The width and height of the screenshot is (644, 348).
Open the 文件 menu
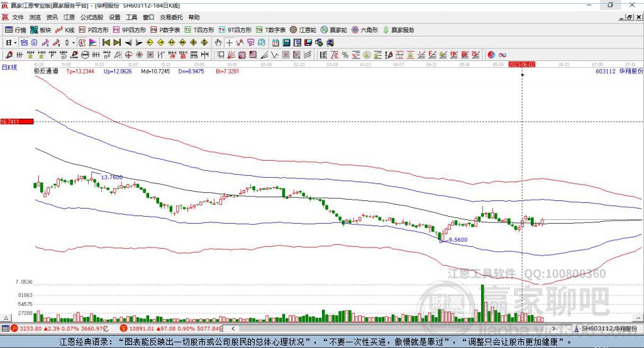point(18,17)
